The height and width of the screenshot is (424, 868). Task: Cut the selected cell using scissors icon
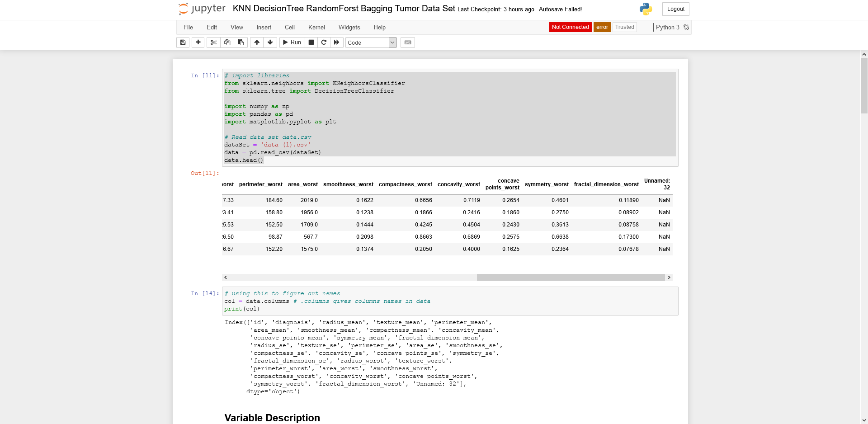[213, 42]
